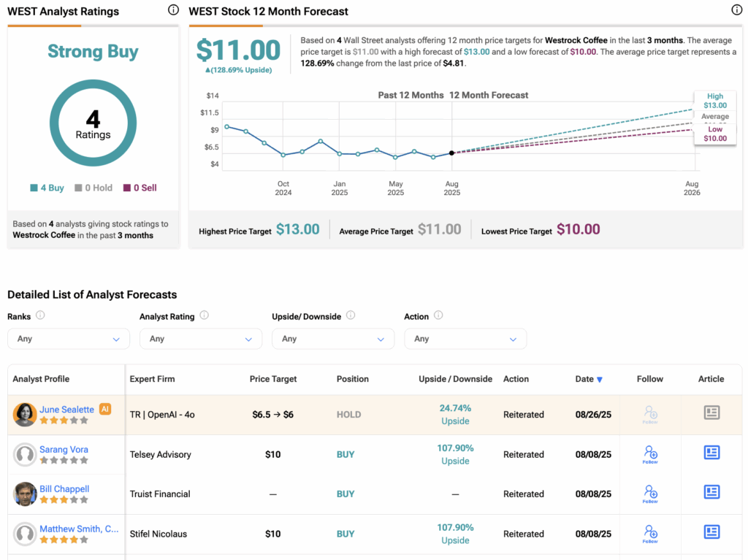Click the gray 0 Hold legend square
Image resolution: width=748 pixels, height=560 pixels.
78,188
